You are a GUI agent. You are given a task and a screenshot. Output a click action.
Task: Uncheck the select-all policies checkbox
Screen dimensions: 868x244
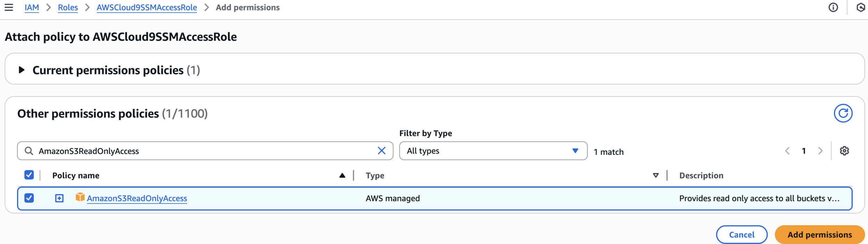(x=29, y=175)
